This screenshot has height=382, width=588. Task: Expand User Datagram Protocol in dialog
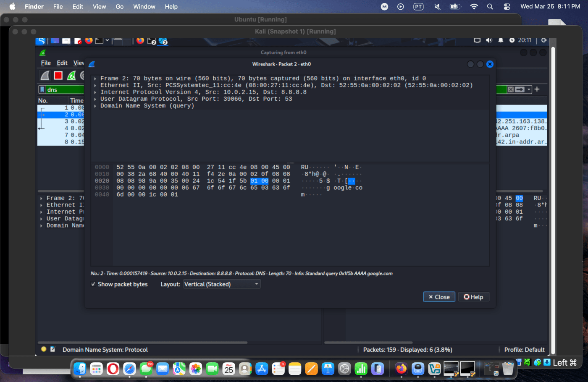(x=95, y=99)
